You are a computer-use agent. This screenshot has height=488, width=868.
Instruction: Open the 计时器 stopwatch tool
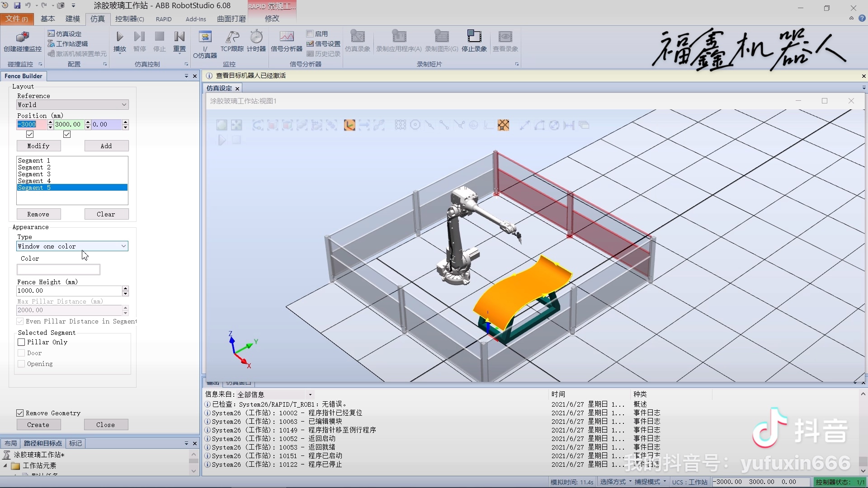(256, 42)
